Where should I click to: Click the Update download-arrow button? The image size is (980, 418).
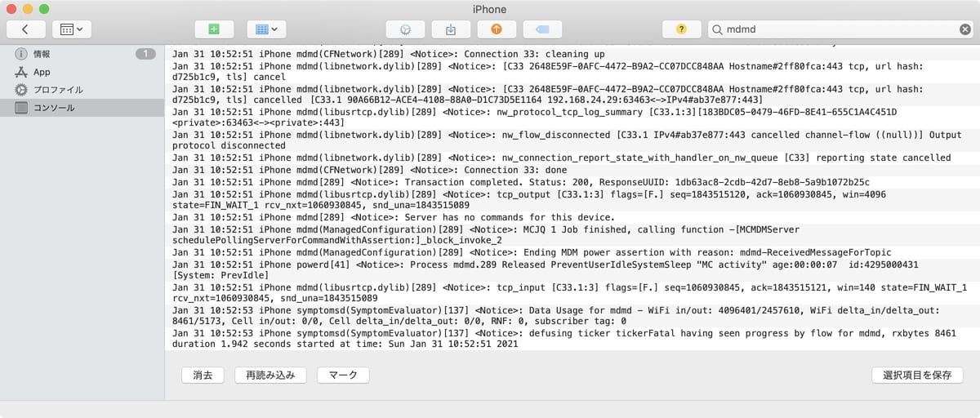point(451,29)
